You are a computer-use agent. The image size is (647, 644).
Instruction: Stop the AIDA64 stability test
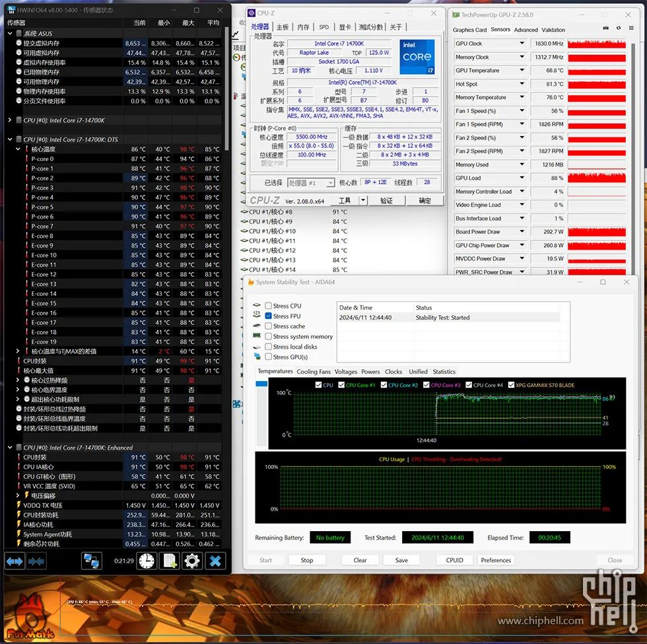tap(306, 560)
